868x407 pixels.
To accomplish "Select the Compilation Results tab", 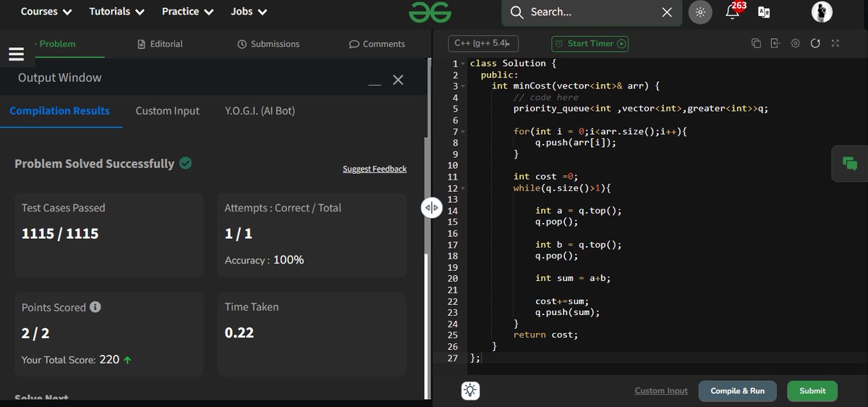I will [60, 111].
